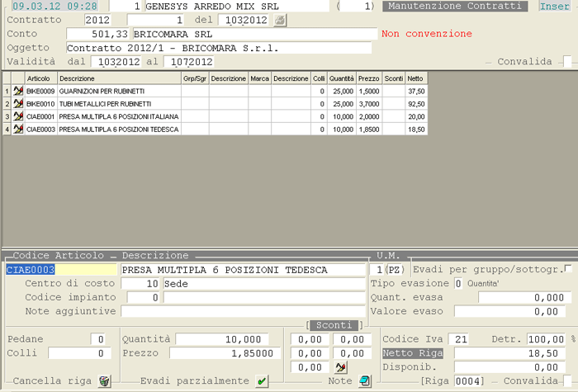Select the Sconti column header

pos(394,78)
